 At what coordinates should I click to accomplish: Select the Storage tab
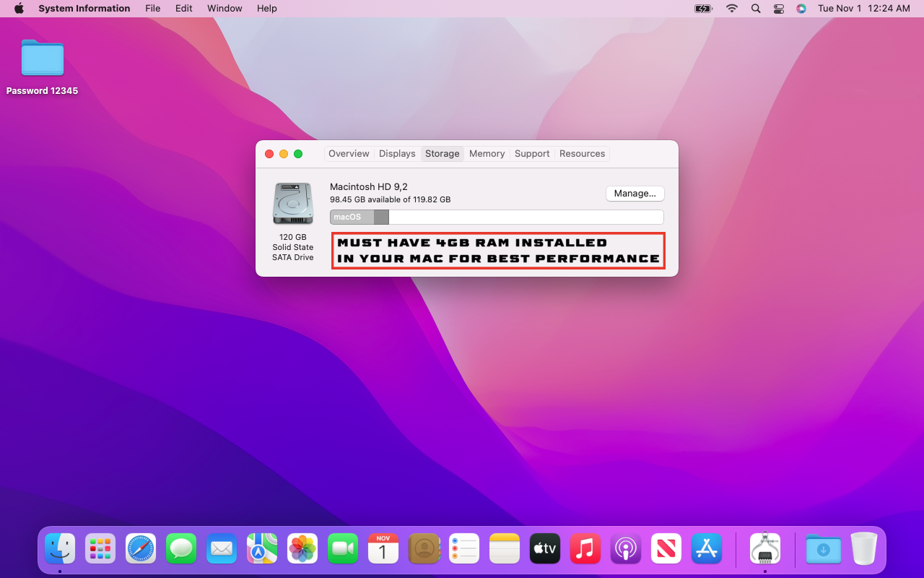point(443,154)
